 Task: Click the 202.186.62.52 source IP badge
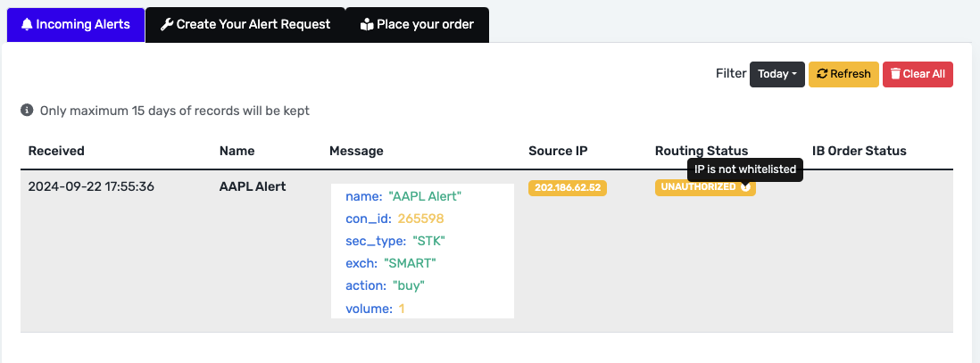(568, 187)
